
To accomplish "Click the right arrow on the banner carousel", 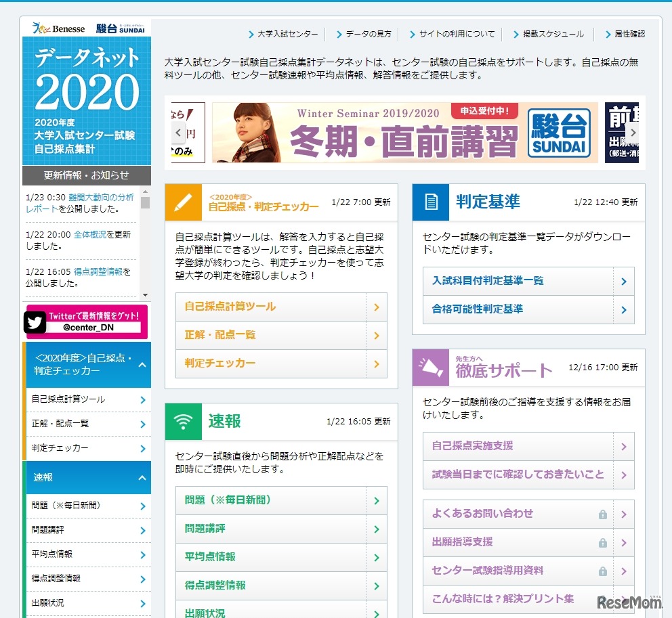I will 633,134.
